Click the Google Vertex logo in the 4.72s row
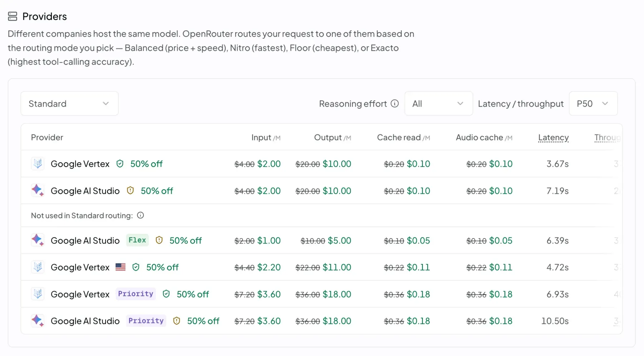 [x=38, y=267]
